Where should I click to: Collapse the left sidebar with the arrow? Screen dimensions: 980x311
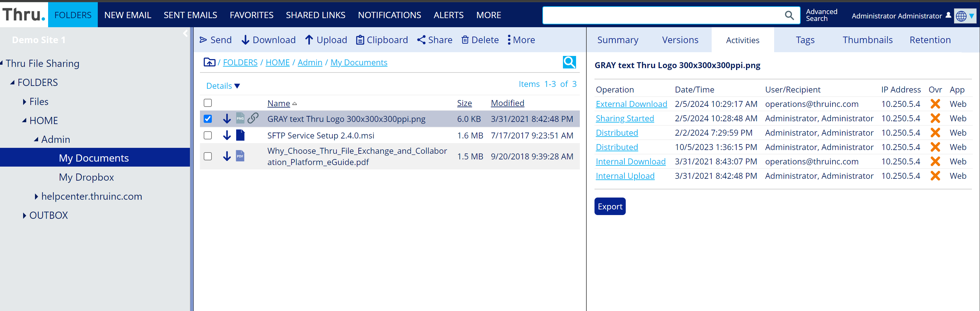(x=185, y=33)
